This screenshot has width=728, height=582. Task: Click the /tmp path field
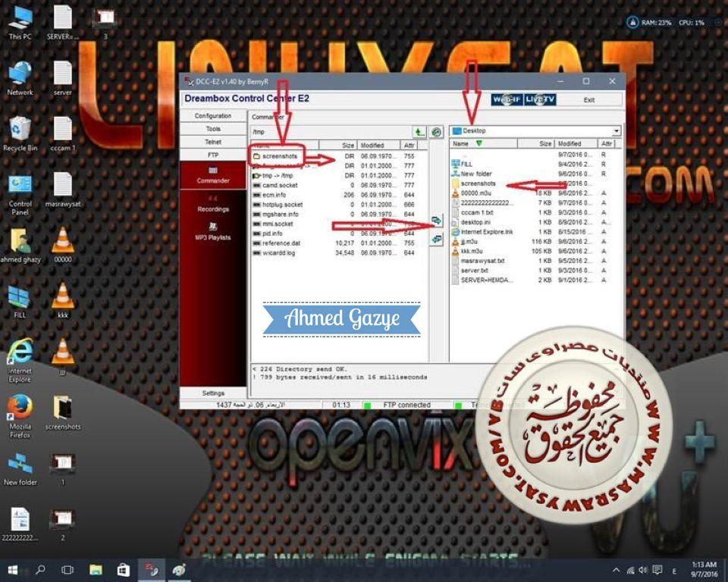coord(331,132)
